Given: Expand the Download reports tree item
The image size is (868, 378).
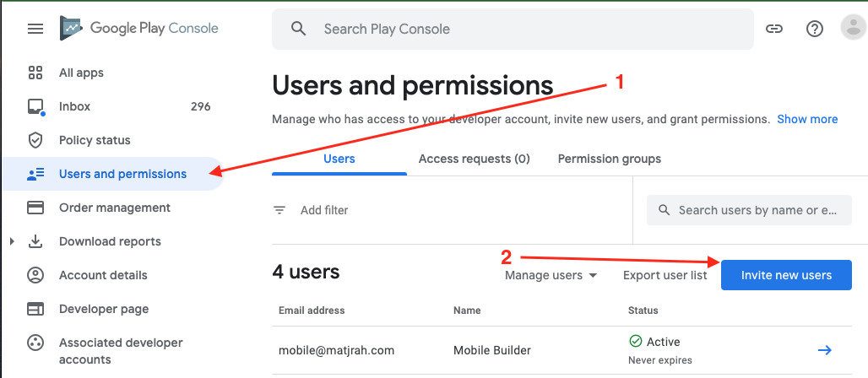Looking at the screenshot, I should pos(12,241).
